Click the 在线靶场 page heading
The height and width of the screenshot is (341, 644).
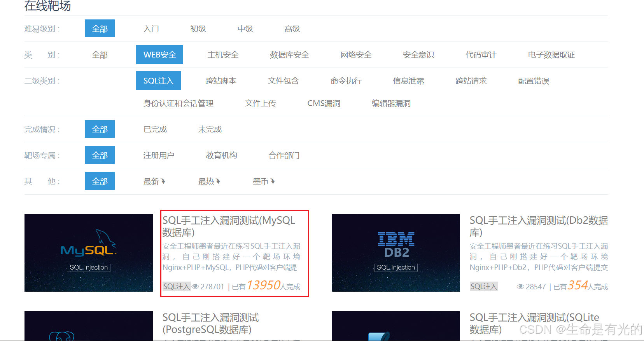coord(47,6)
